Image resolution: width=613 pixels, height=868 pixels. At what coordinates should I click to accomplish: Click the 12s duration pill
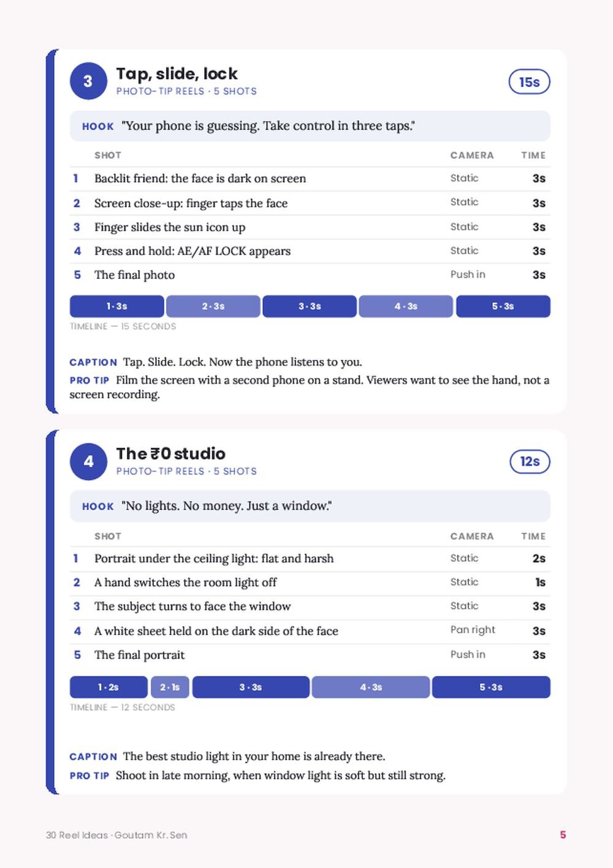point(529,462)
